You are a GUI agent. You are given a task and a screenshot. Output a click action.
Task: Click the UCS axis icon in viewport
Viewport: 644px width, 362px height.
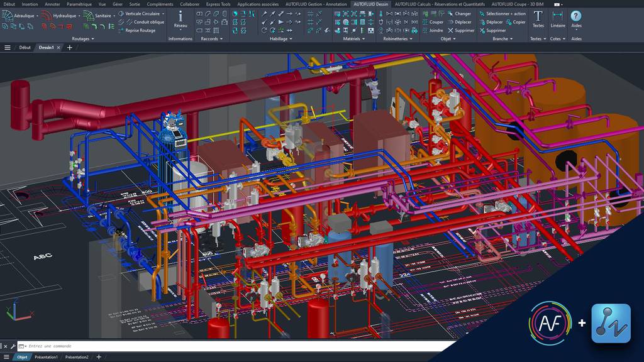pyautogui.click(x=18, y=310)
